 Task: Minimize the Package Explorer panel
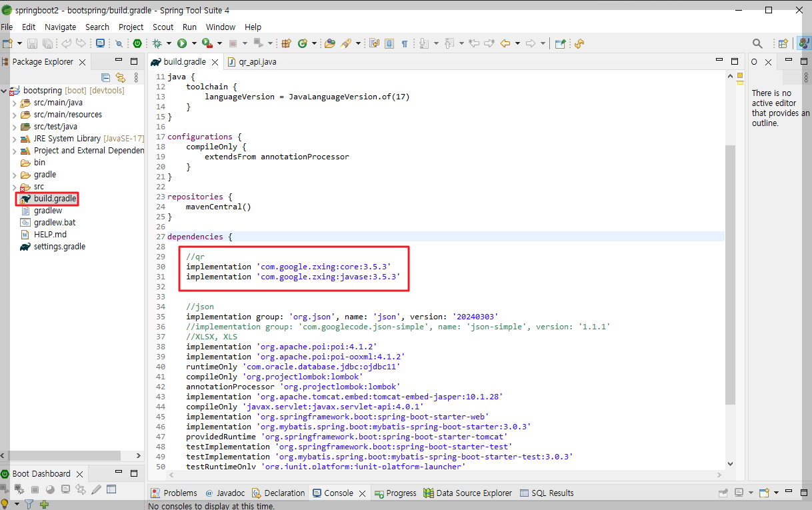[119, 61]
